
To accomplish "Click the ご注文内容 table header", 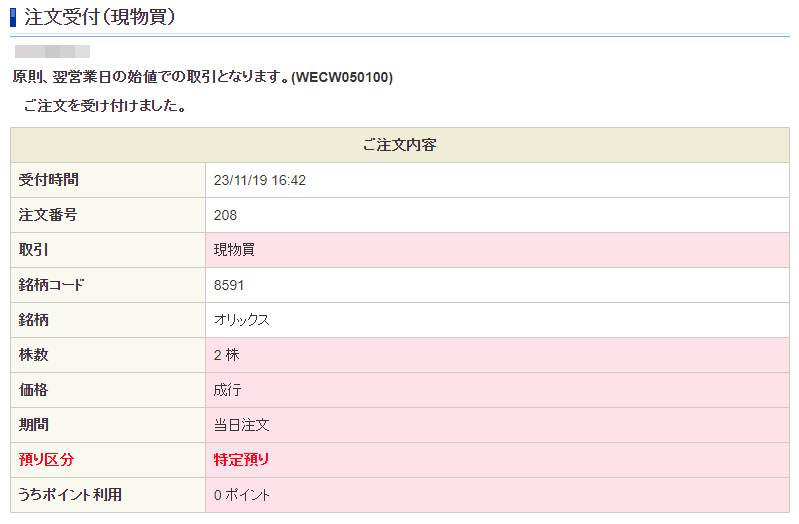I will pos(399,145).
